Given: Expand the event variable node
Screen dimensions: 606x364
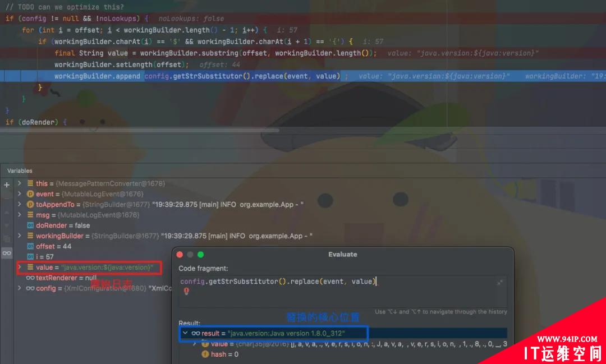Looking at the screenshot, I should coord(19,194).
